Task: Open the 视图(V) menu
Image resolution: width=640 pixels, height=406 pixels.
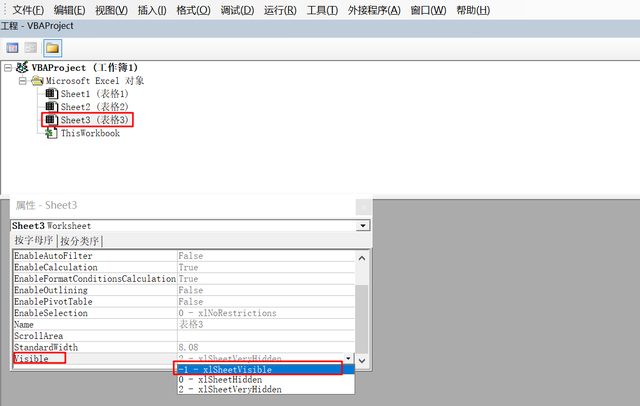Action: coord(111,10)
